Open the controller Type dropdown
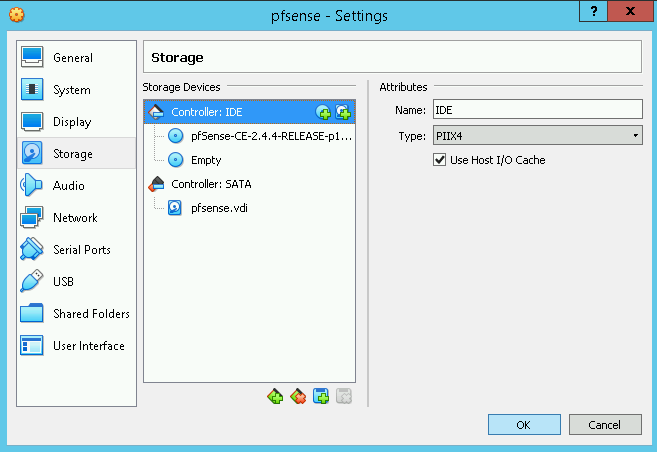Viewport: 657px width, 452px height. 537,136
